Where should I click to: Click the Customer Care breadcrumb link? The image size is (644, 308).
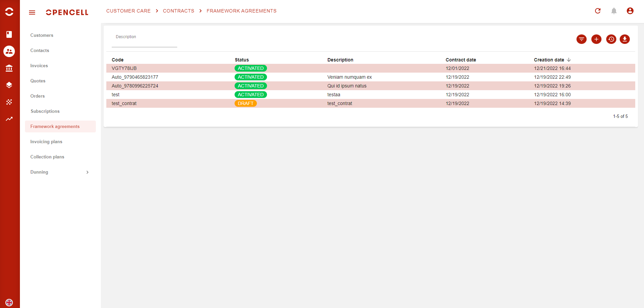tap(128, 11)
